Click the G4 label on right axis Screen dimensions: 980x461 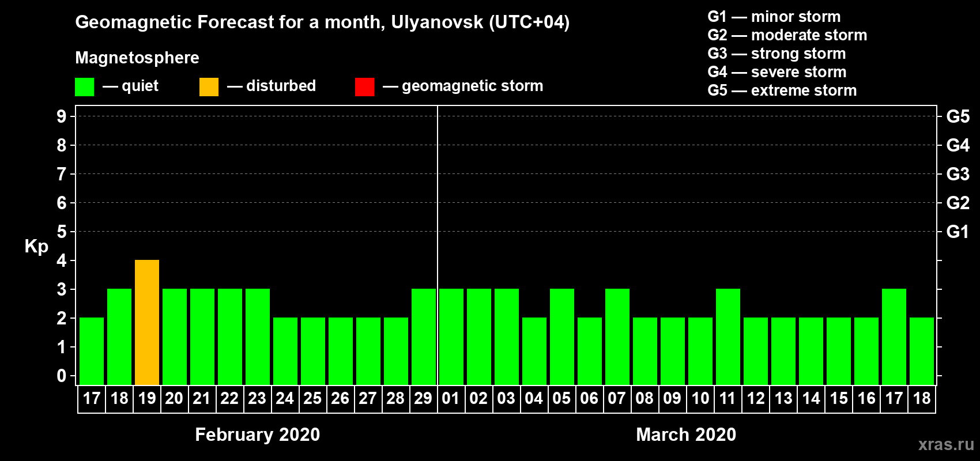point(958,145)
